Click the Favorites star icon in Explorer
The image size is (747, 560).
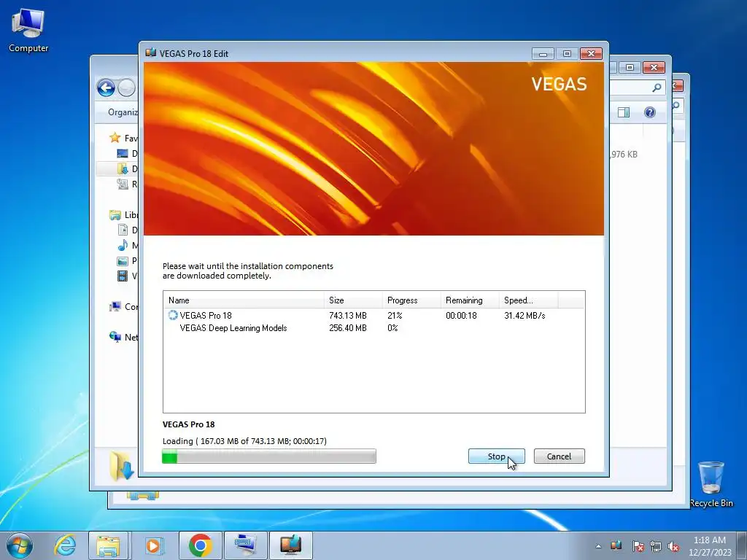coord(115,138)
